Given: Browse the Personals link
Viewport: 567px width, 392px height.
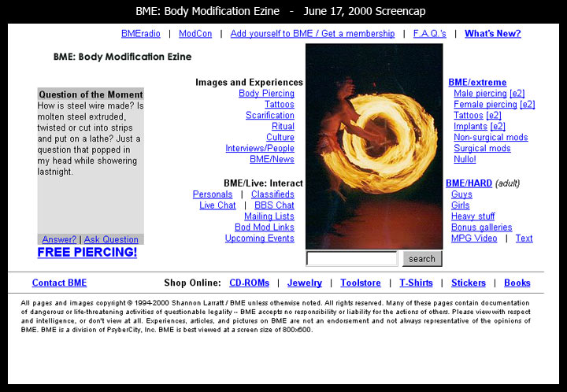Looking at the screenshot, I should coord(213,194).
